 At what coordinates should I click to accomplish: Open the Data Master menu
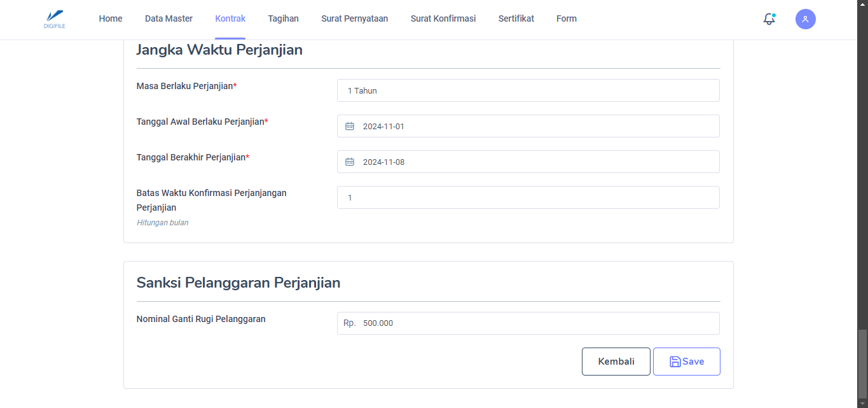coord(169,19)
